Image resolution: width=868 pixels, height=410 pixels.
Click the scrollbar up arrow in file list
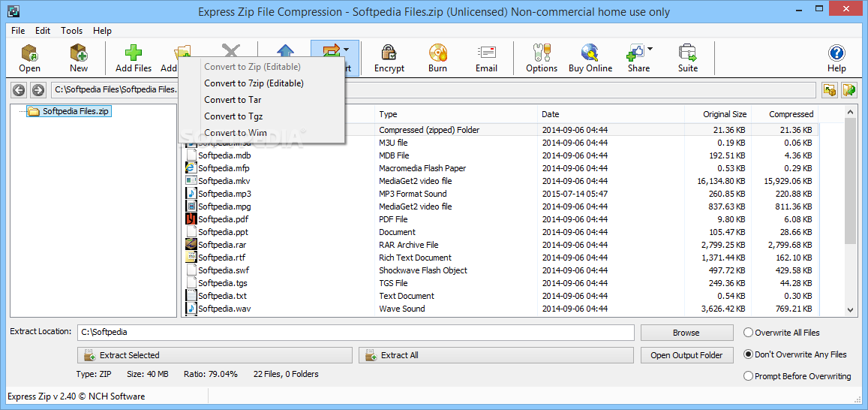pos(851,112)
